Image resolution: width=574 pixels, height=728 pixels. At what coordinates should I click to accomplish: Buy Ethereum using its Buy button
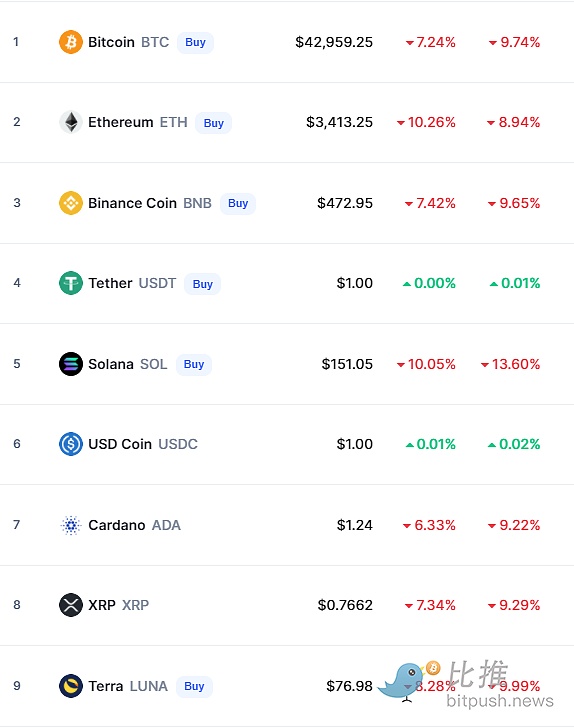click(x=213, y=123)
